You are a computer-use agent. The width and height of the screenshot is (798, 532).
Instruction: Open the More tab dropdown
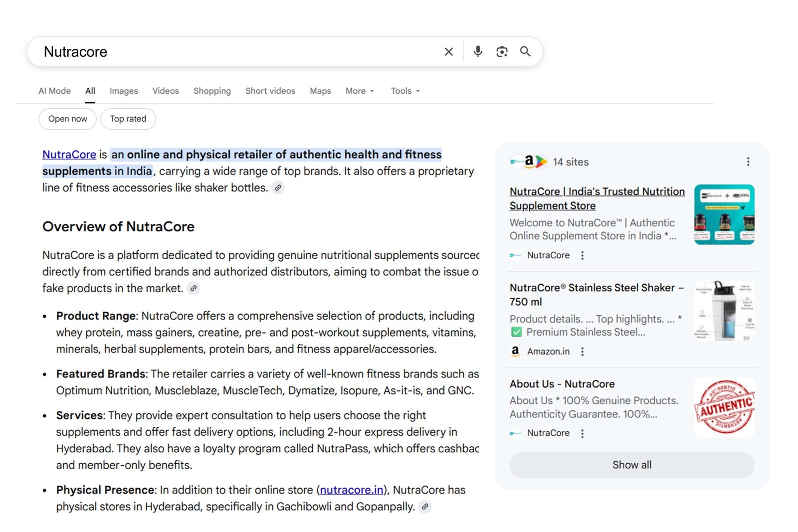pyautogui.click(x=359, y=91)
